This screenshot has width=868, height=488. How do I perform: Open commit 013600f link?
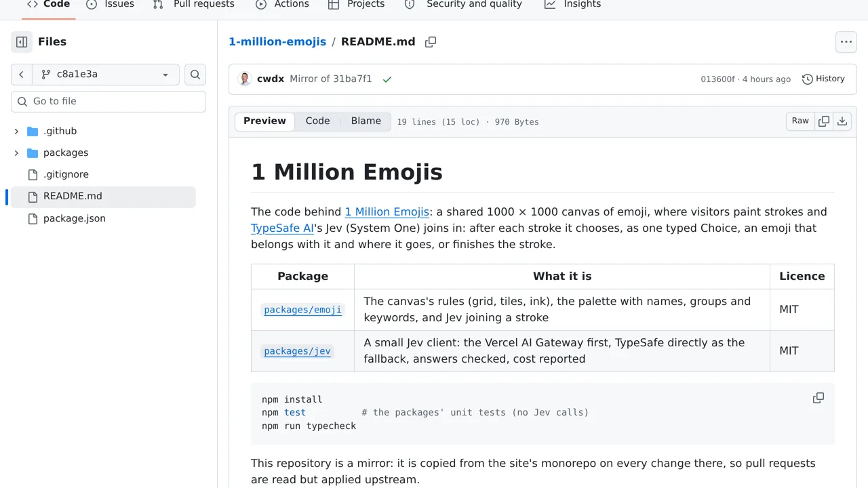coord(718,79)
